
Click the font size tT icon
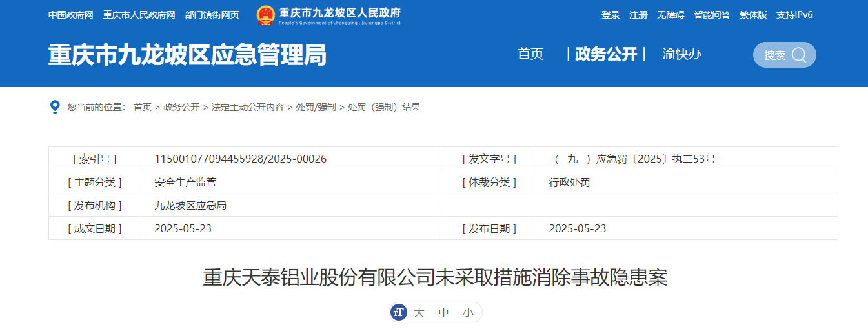(399, 313)
